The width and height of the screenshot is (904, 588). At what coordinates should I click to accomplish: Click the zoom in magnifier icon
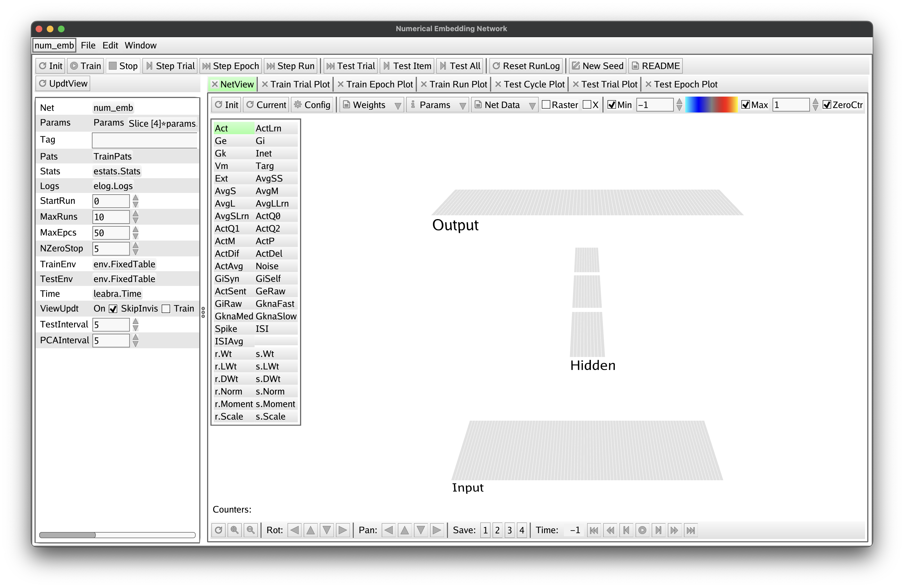pyautogui.click(x=234, y=530)
